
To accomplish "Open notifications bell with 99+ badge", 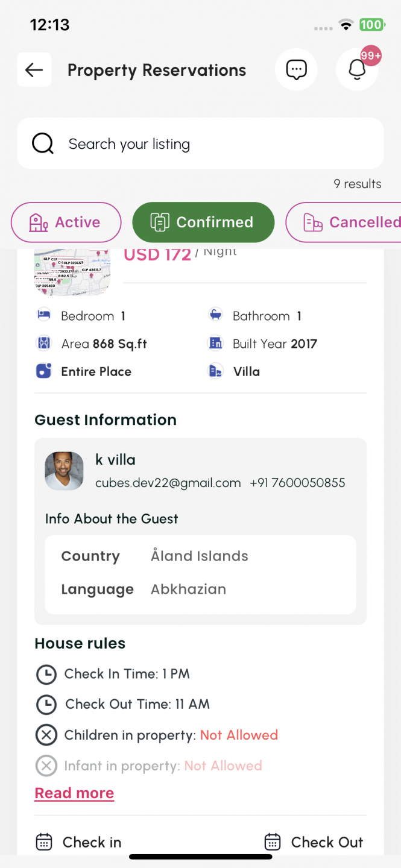I will 358,69.
